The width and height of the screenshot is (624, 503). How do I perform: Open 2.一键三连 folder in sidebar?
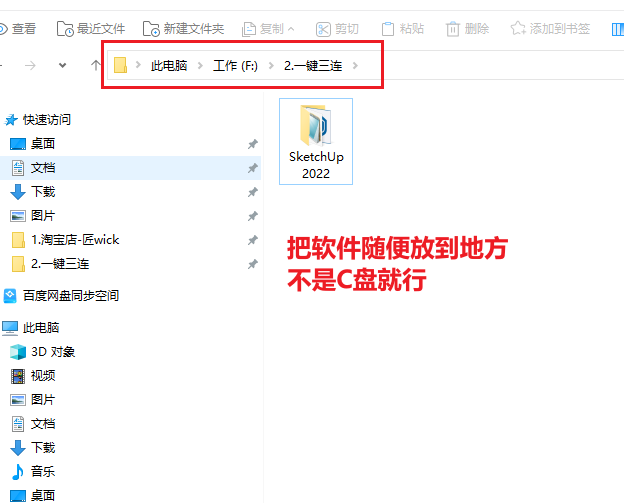60,263
